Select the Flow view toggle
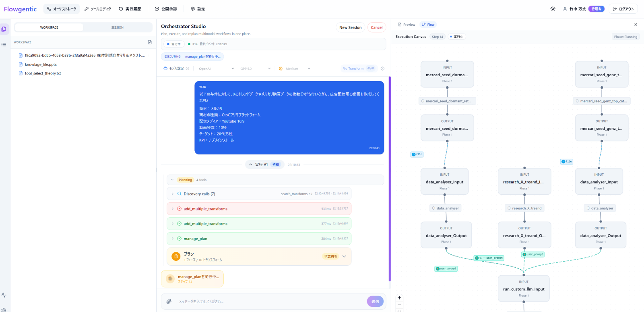This screenshot has height=312, width=644. click(428, 25)
